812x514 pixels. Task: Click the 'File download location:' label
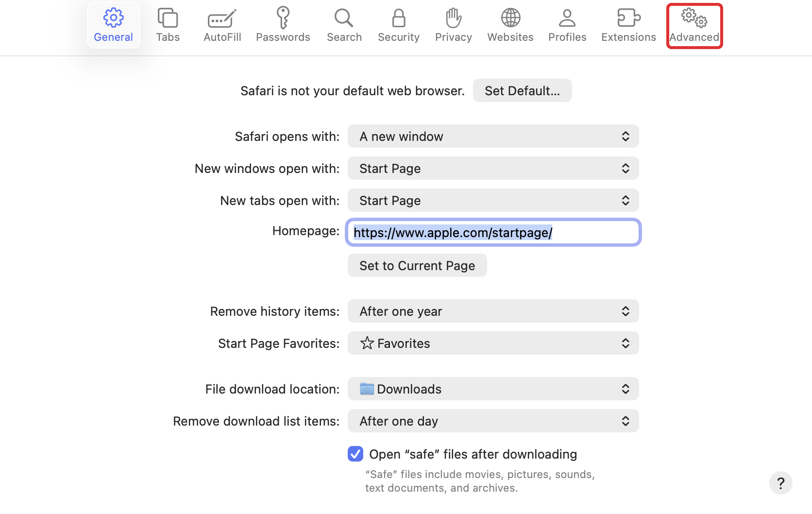(x=272, y=389)
